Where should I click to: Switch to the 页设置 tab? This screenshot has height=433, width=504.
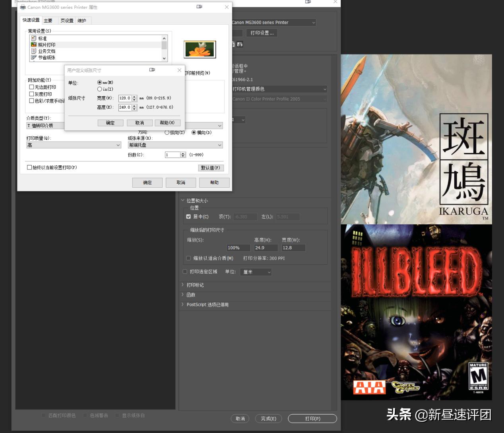[66, 20]
